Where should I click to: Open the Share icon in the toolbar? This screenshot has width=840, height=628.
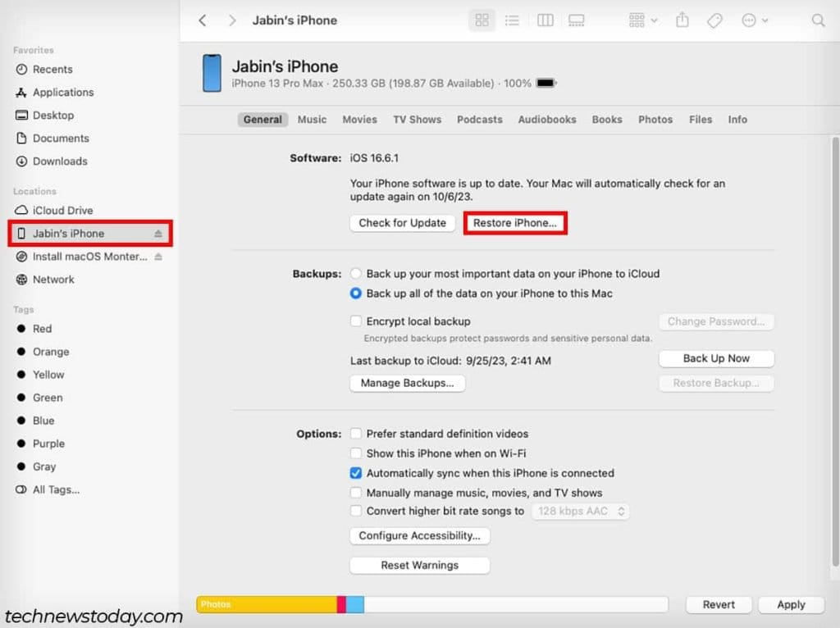[682, 20]
